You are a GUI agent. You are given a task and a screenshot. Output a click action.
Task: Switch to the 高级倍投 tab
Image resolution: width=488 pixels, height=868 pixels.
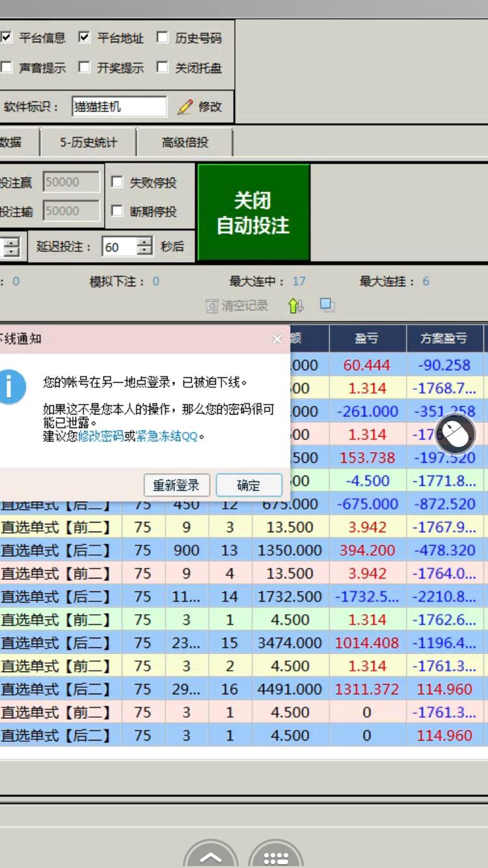click(x=185, y=142)
